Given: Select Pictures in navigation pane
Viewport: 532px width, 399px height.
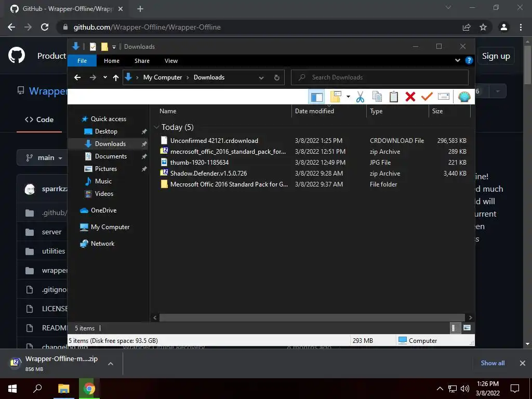Looking at the screenshot, I should pos(105,169).
